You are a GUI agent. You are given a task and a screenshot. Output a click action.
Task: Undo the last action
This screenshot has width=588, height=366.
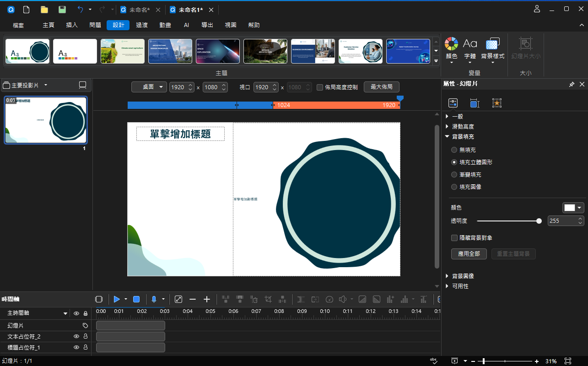(x=81, y=10)
